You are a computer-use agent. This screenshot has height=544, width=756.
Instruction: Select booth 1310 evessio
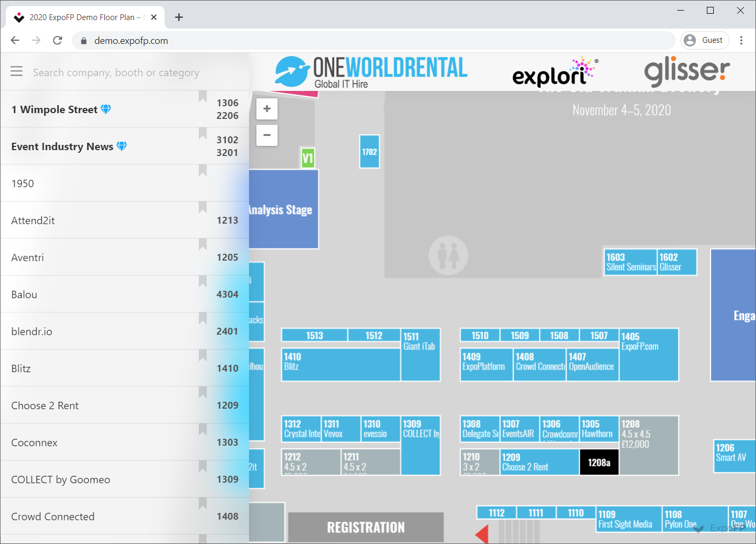[x=381, y=429]
